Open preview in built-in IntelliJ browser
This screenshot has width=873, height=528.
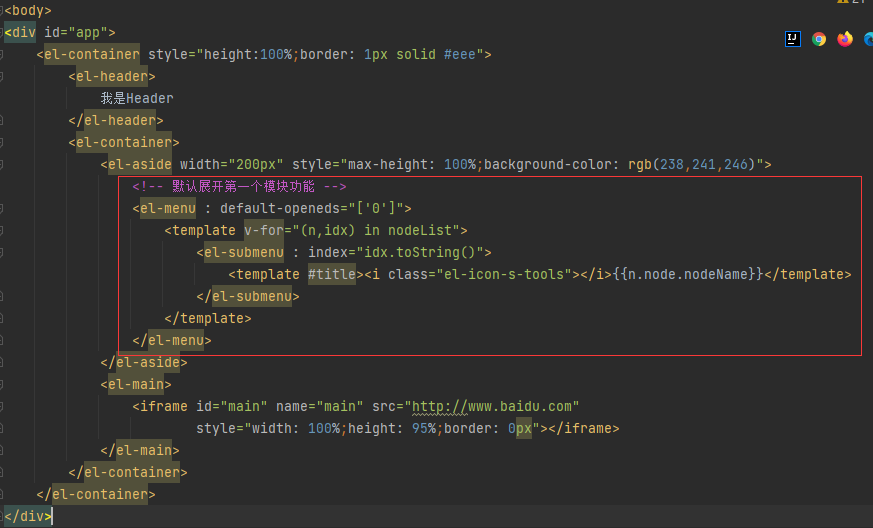point(793,39)
